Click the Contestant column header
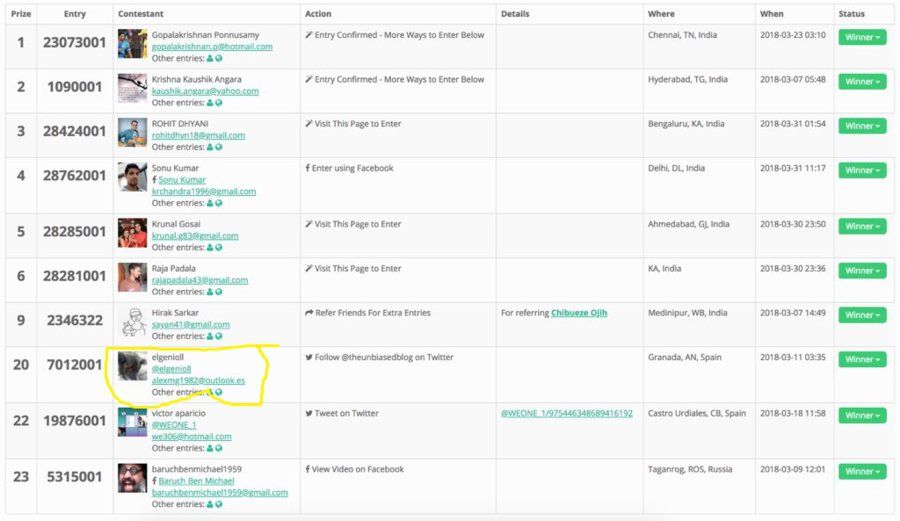The height and width of the screenshot is (521, 900). (x=141, y=14)
